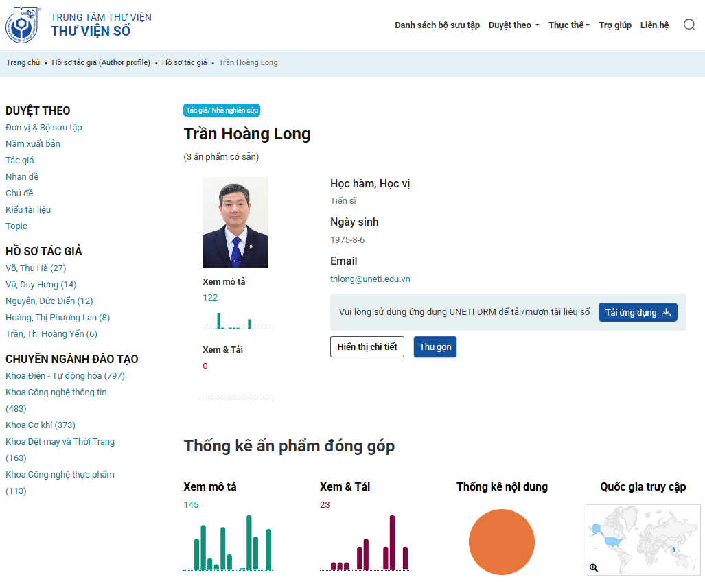Click the green Xem mô tả bar chart

(x=228, y=543)
